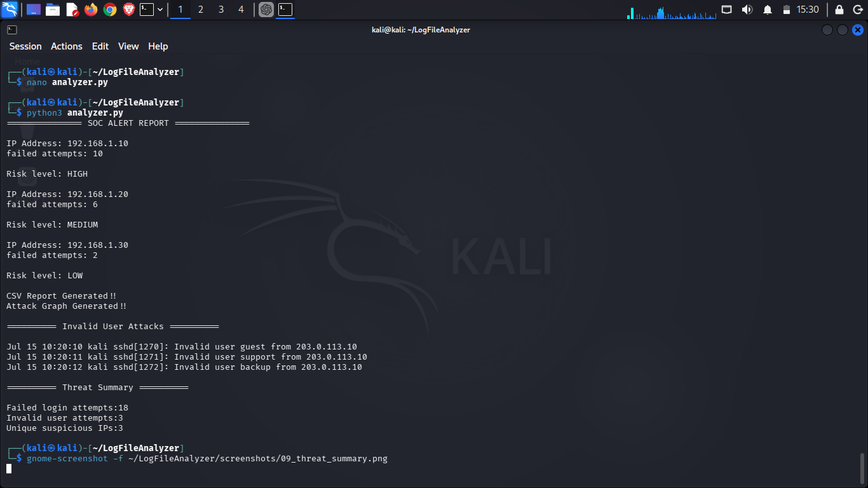
Task: Click the lock screen padlock icon
Action: [x=839, y=10]
